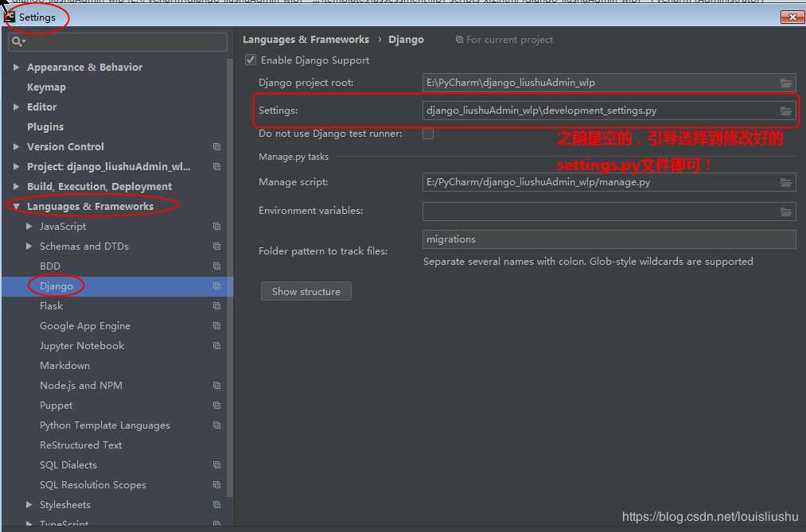Click project-level icon beside Puppet
The image size is (806, 532).
tap(217, 406)
